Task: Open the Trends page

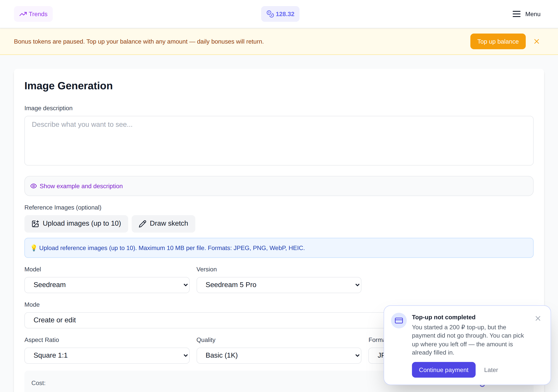Action: pos(33,14)
